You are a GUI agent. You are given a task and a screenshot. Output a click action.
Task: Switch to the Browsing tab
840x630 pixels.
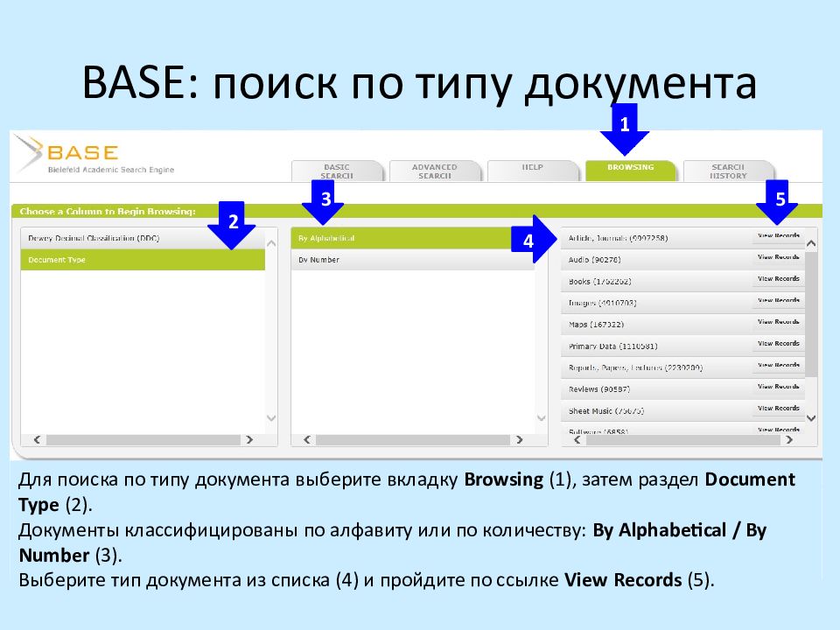631,171
